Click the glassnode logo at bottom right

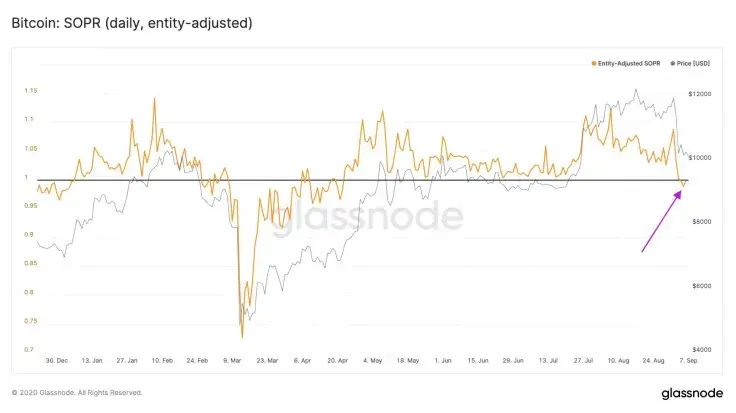tap(692, 393)
